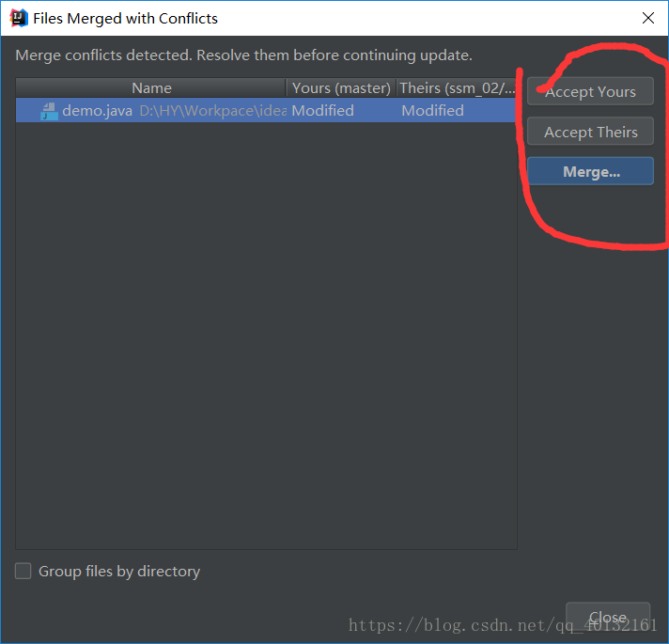Viewport: 669px width, 644px height.
Task: Click the Accept Yours button
Action: (590, 91)
